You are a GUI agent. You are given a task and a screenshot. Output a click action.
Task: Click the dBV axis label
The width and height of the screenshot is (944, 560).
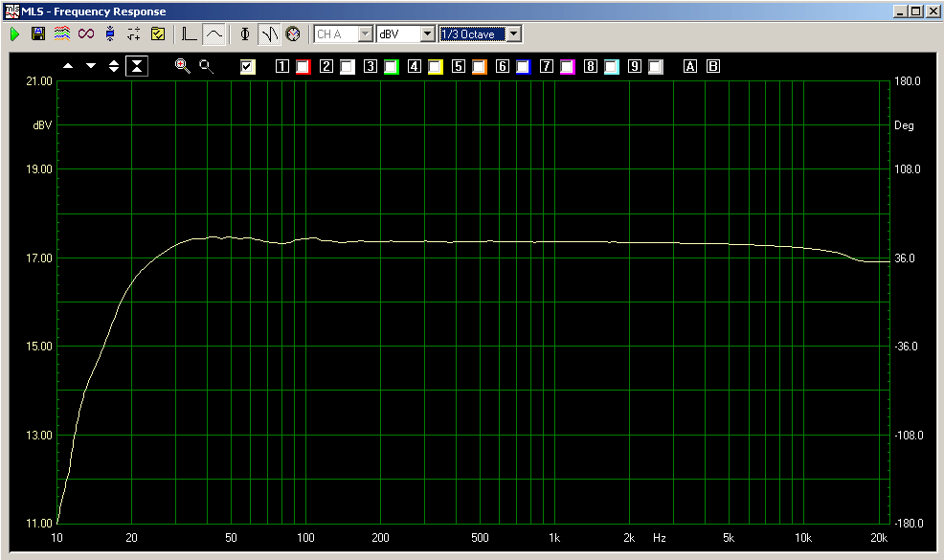[42, 125]
